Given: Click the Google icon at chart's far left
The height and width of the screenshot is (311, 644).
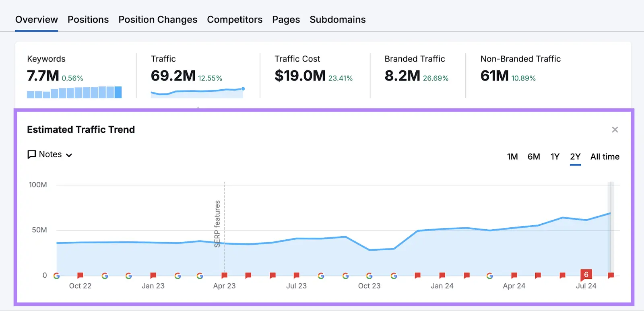Looking at the screenshot, I should pyautogui.click(x=56, y=276).
